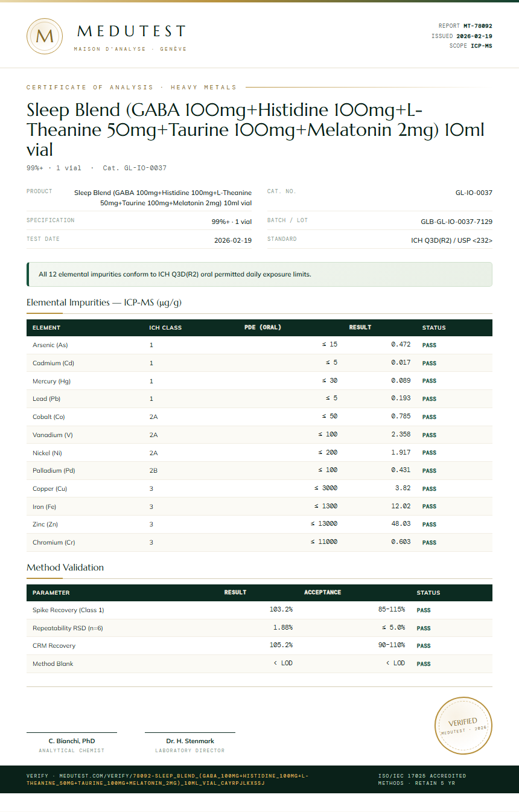
Task: Click Mercury result 0.089
Action: coord(401,381)
